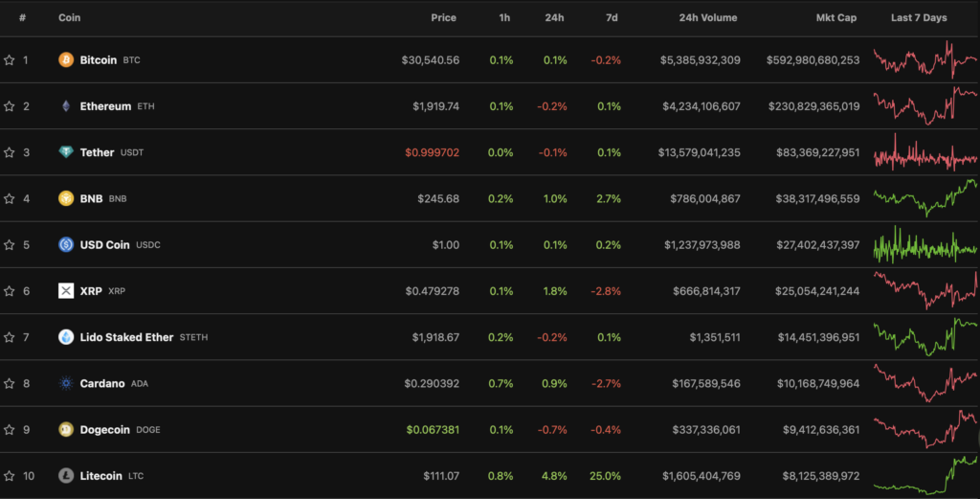This screenshot has width=980, height=499.
Task: Open XRP's 7-day sparkline chart
Action: click(x=925, y=291)
